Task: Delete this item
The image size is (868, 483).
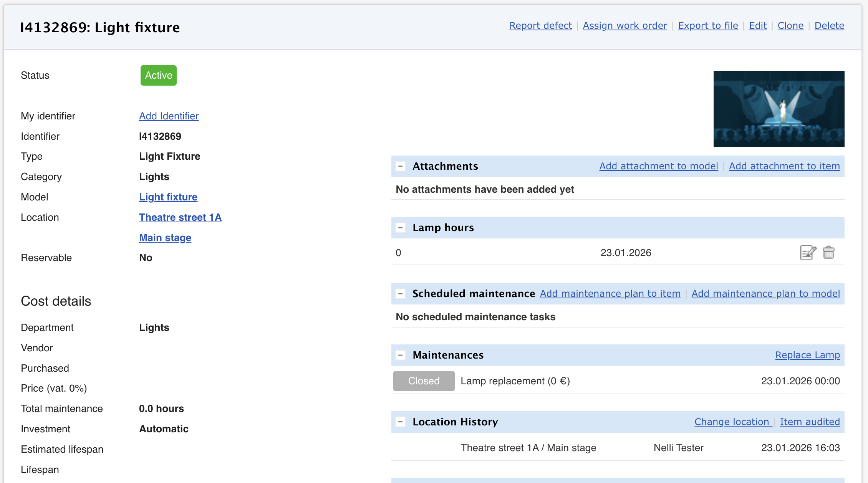Action: 829,26
